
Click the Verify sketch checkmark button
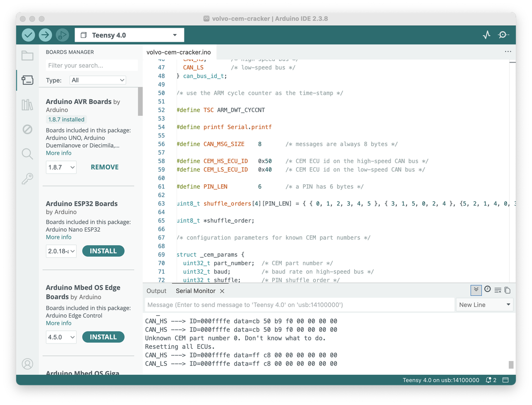tap(28, 35)
